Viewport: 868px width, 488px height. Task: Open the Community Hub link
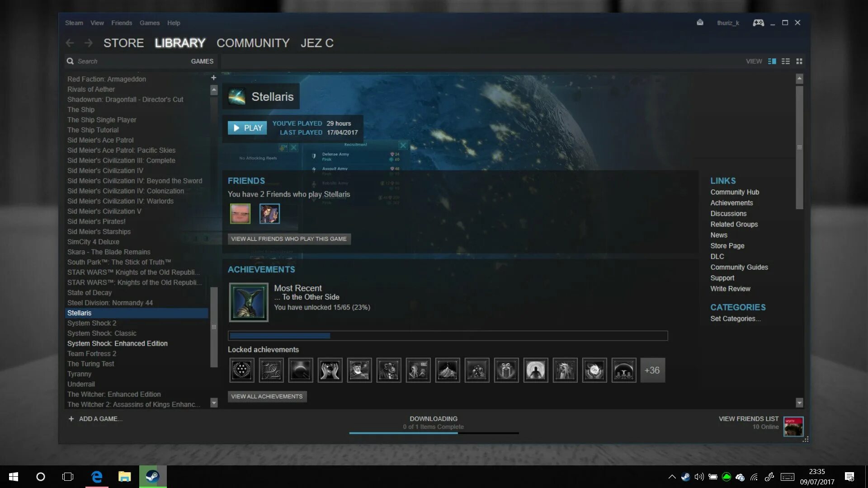[735, 192]
